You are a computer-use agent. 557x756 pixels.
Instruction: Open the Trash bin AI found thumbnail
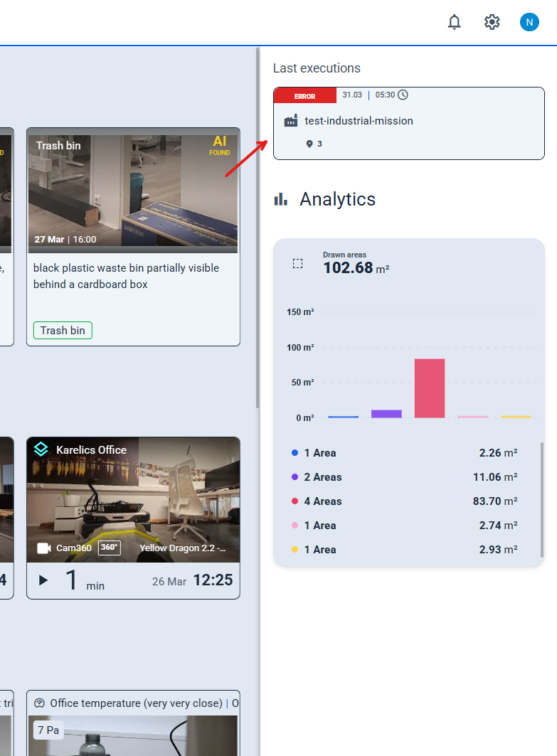pos(133,191)
